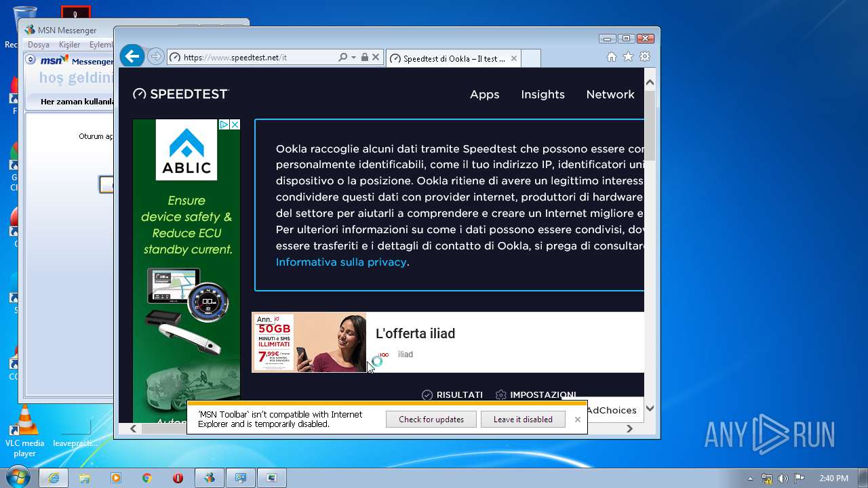
Task: Click Check for updates button
Action: click(431, 420)
